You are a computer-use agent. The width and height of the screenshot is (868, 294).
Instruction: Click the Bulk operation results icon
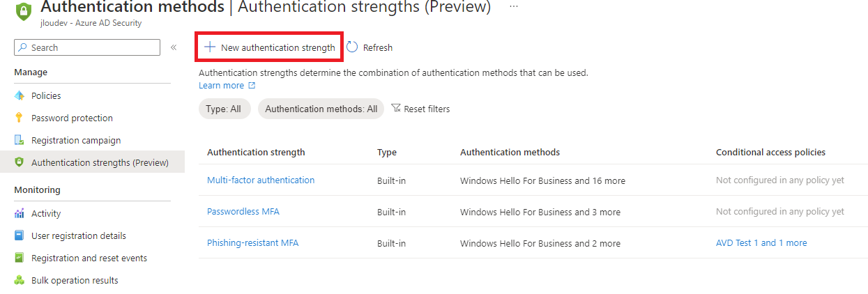pyautogui.click(x=20, y=280)
